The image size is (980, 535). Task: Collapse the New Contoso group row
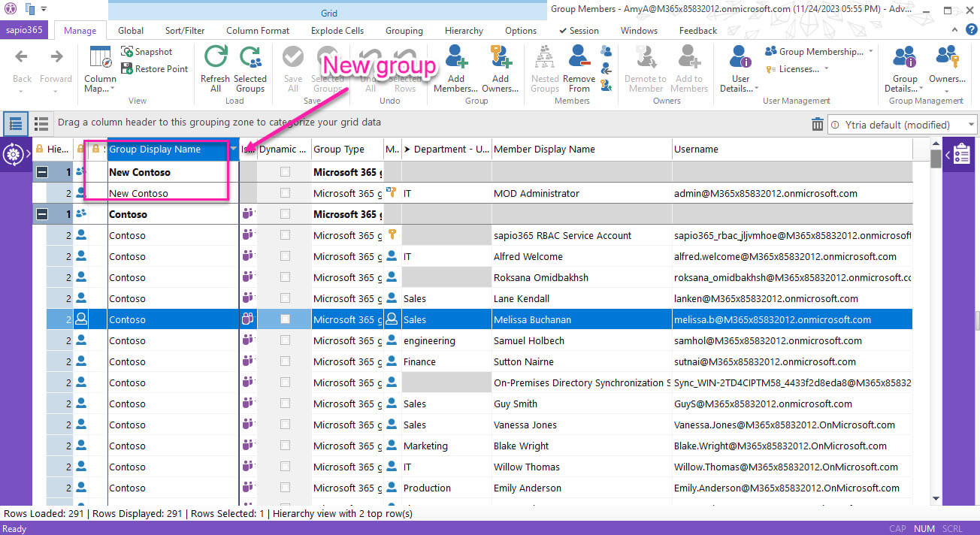42,172
